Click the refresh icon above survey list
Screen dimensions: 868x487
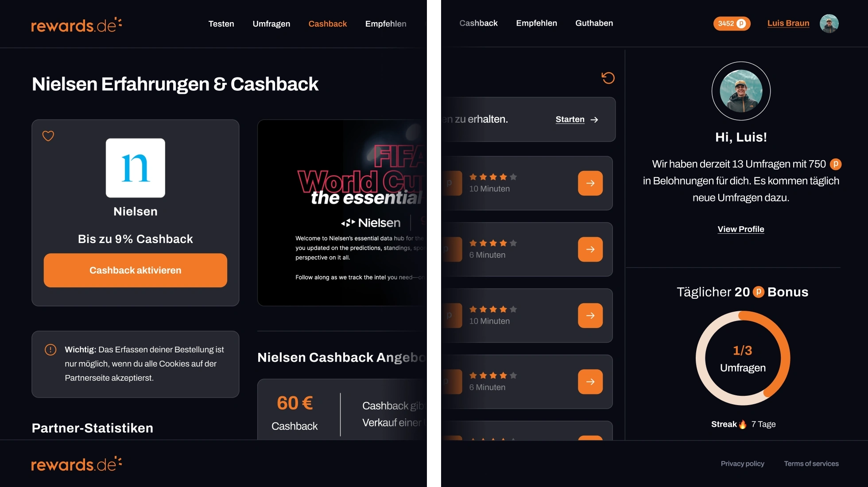(x=608, y=78)
